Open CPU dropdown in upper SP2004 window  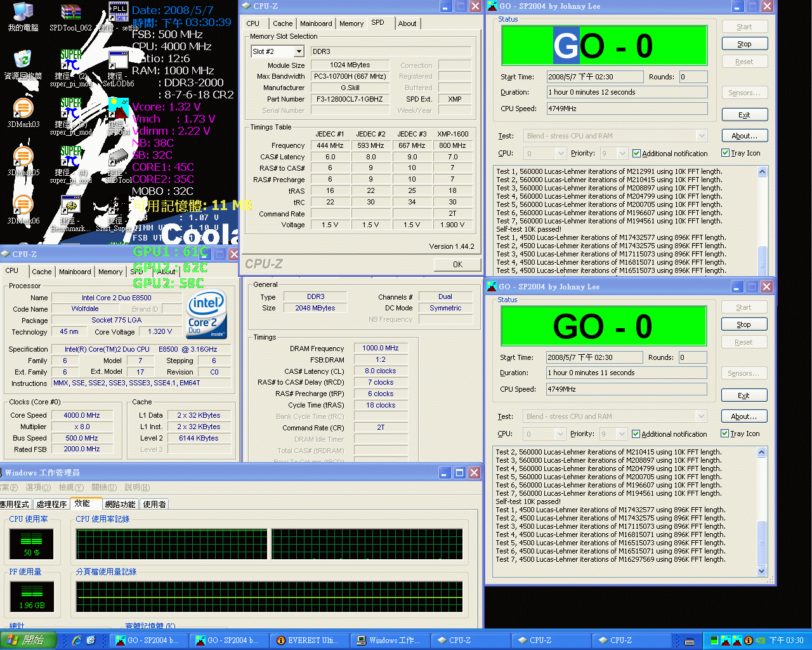pyautogui.click(x=560, y=154)
